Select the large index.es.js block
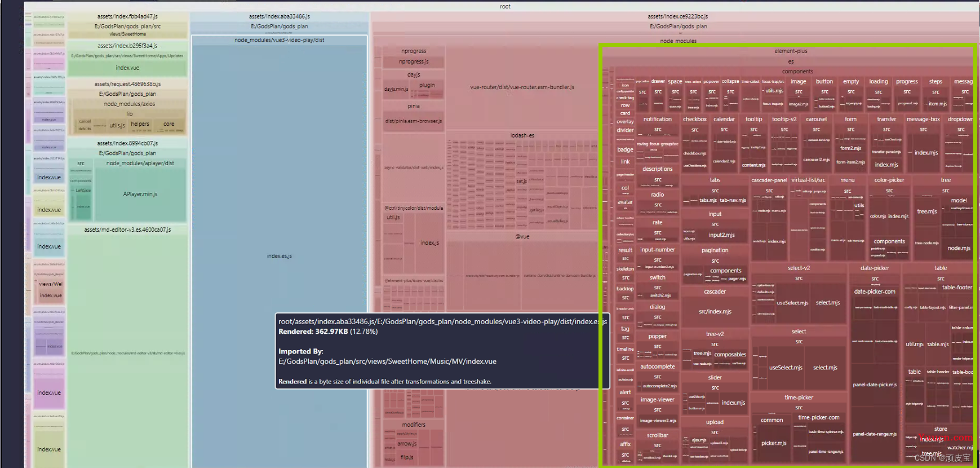 (280, 256)
